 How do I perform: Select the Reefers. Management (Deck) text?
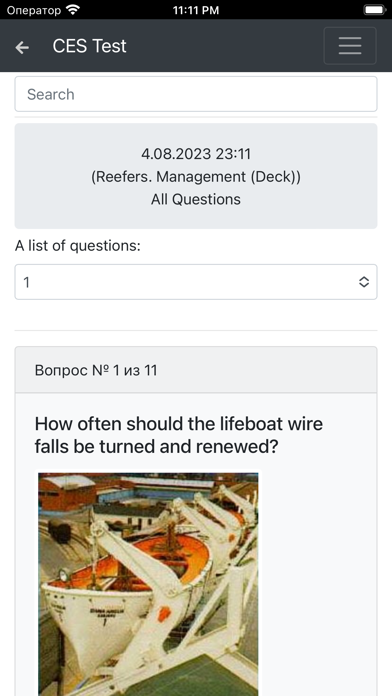tap(196, 177)
